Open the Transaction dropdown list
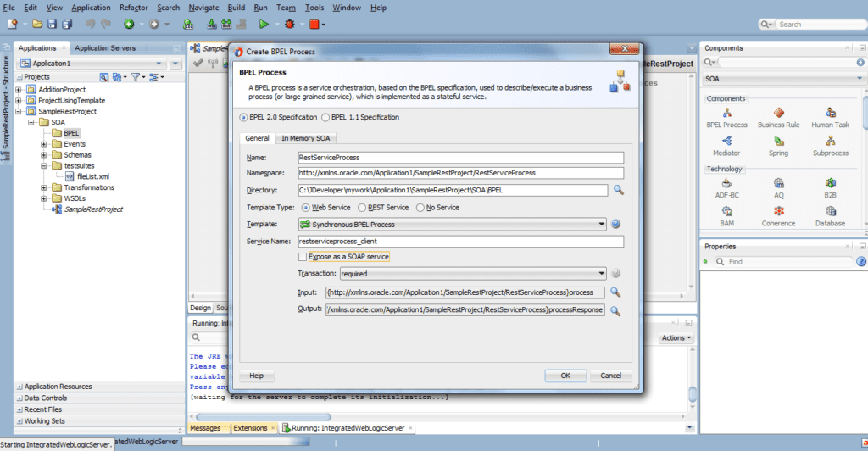The image size is (868, 451). [x=601, y=273]
